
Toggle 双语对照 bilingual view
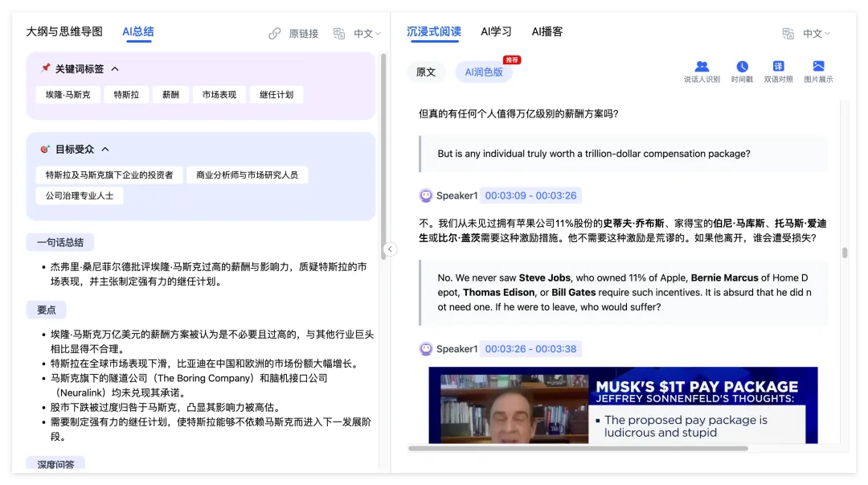click(x=778, y=72)
